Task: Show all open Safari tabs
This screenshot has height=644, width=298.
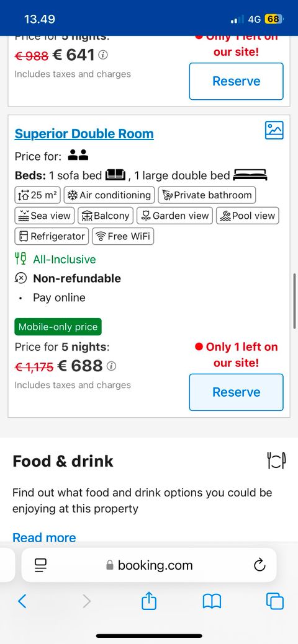Action: coord(275,601)
